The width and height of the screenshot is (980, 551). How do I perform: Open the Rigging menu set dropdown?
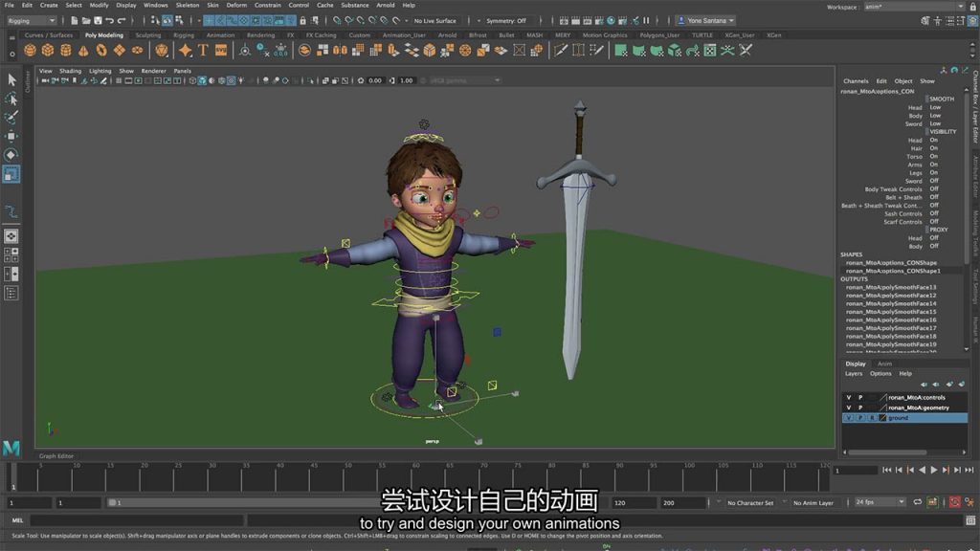click(x=32, y=21)
